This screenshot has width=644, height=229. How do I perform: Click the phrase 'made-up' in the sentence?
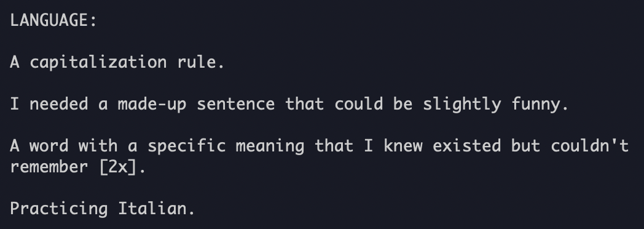(152, 104)
